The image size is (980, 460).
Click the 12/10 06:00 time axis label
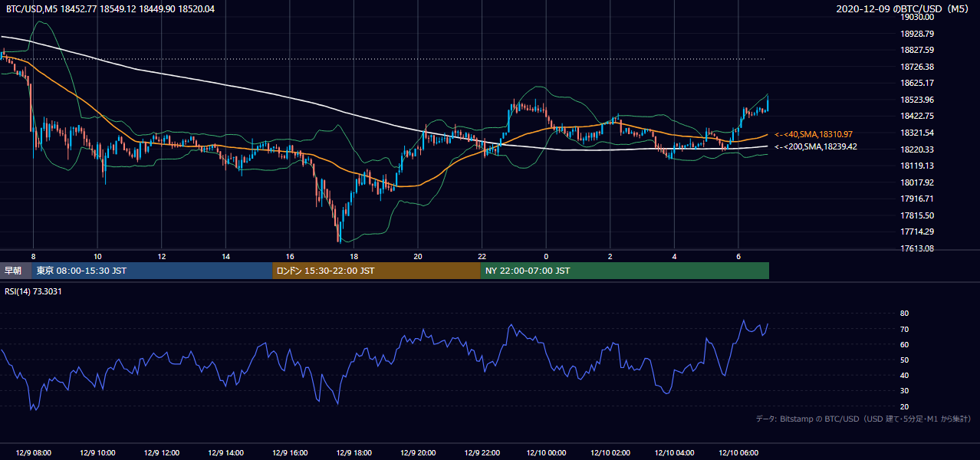click(738, 453)
